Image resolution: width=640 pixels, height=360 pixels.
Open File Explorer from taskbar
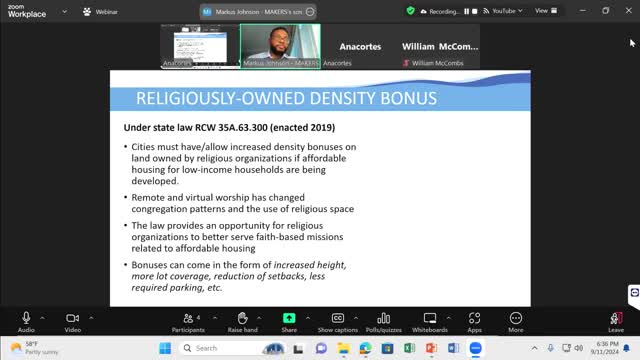pos(343,348)
